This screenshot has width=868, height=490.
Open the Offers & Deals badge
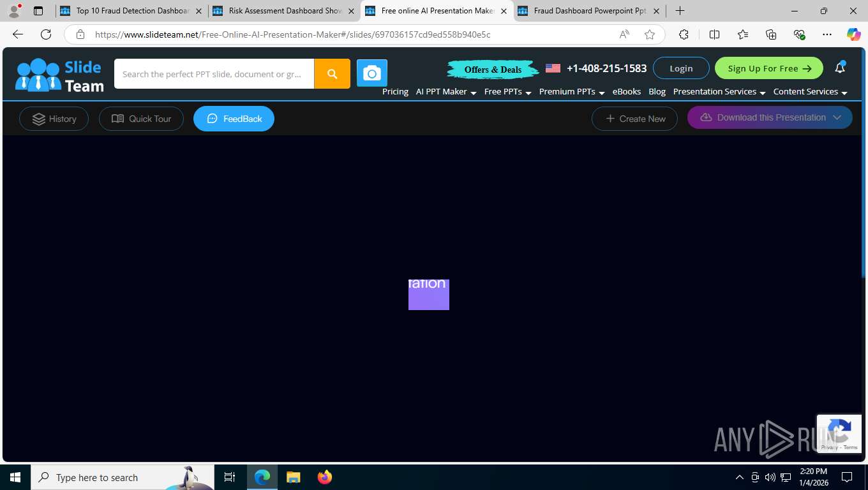point(493,69)
